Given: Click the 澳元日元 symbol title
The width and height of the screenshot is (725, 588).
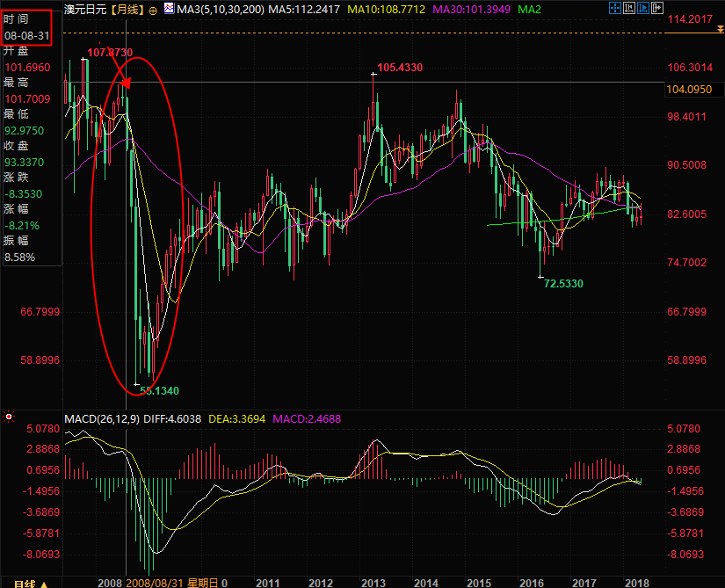Looking at the screenshot, I should click(87, 10).
